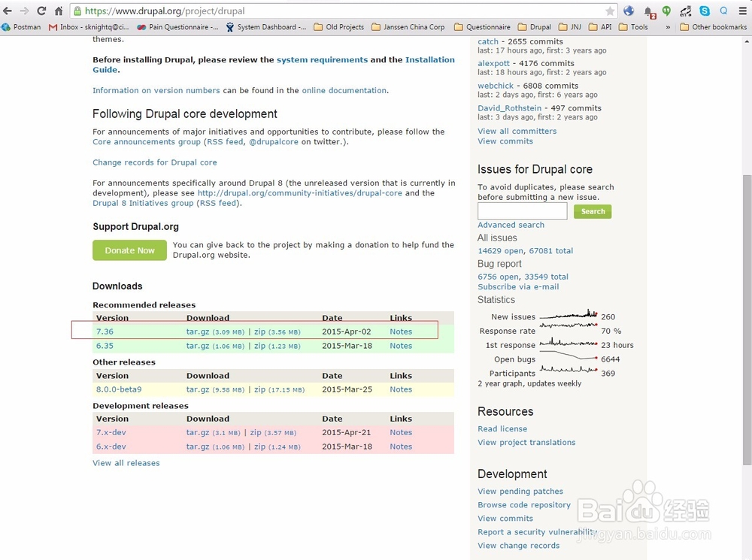Open Notes for version 7.36
This screenshot has width=752, height=560.
tap(401, 331)
